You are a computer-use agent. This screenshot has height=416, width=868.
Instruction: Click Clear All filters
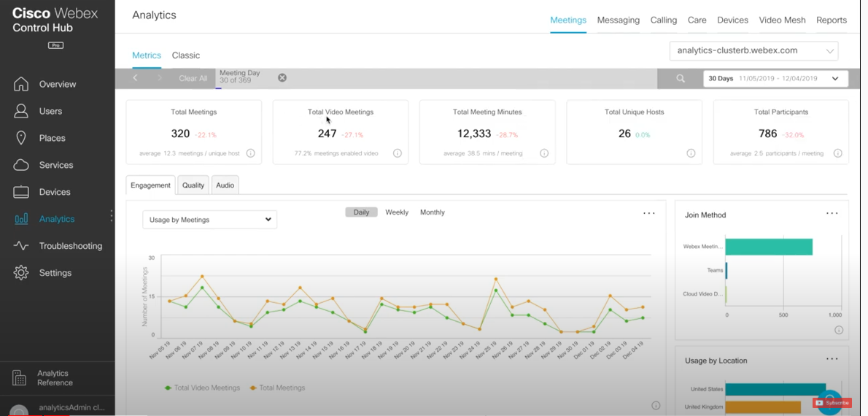tap(193, 78)
